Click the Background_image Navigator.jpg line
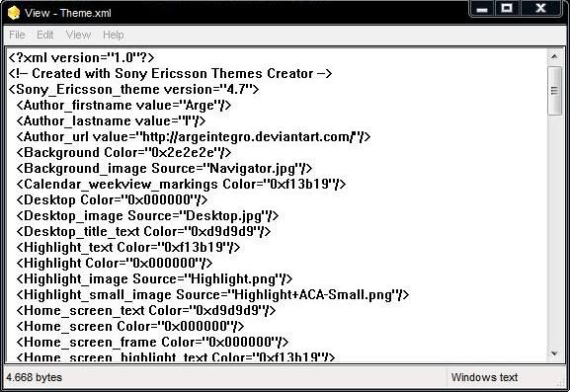This screenshot has width=570, height=392. [x=164, y=169]
